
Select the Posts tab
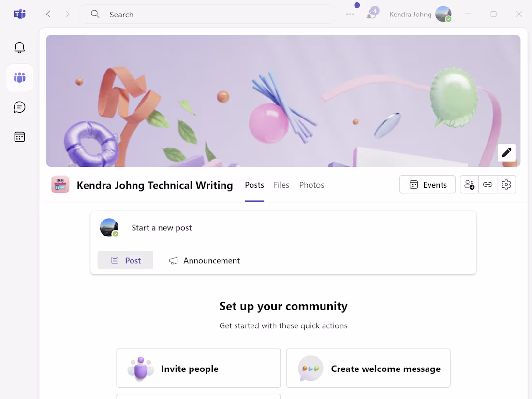point(254,185)
